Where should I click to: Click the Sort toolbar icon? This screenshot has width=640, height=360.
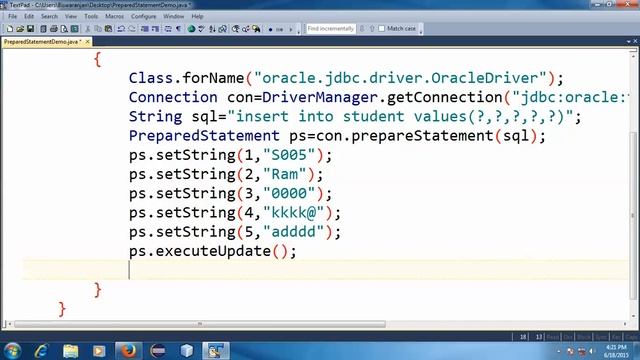(x=212, y=29)
